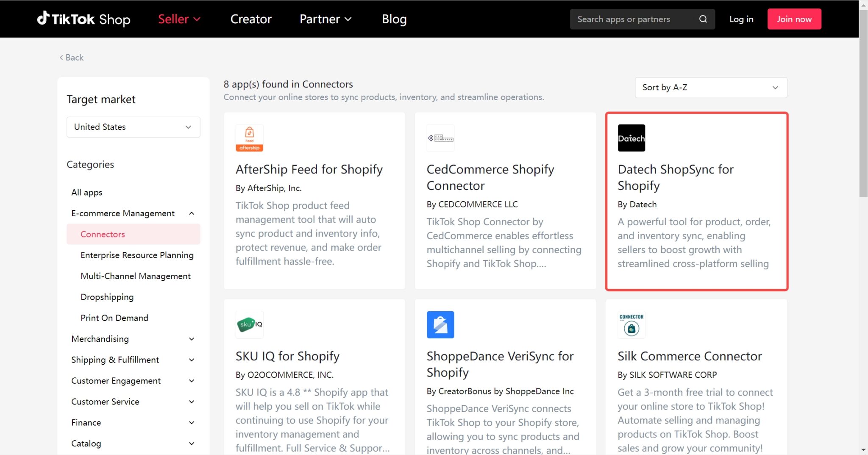Image resolution: width=868 pixels, height=455 pixels.
Task: Open the AfterShip Feed app icon
Action: tap(249, 138)
